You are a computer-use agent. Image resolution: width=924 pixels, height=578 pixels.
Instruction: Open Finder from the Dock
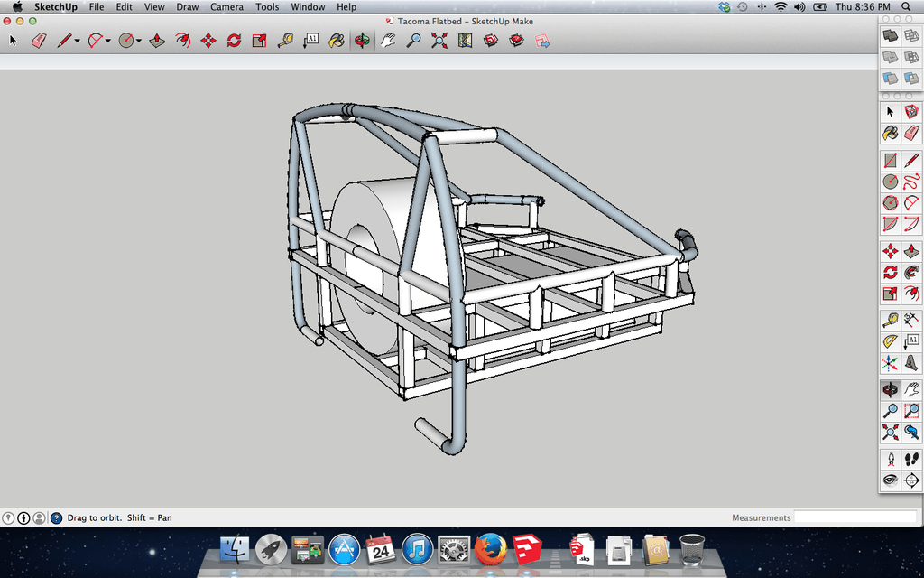point(236,550)
